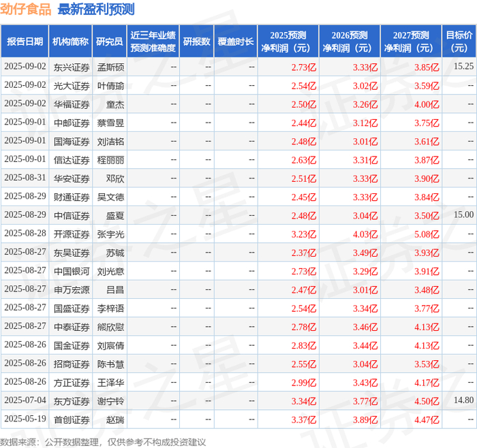This screenshot has width=477, height=448.
Task: Select 东方证券 institution cell
Action: pos(72,401)
